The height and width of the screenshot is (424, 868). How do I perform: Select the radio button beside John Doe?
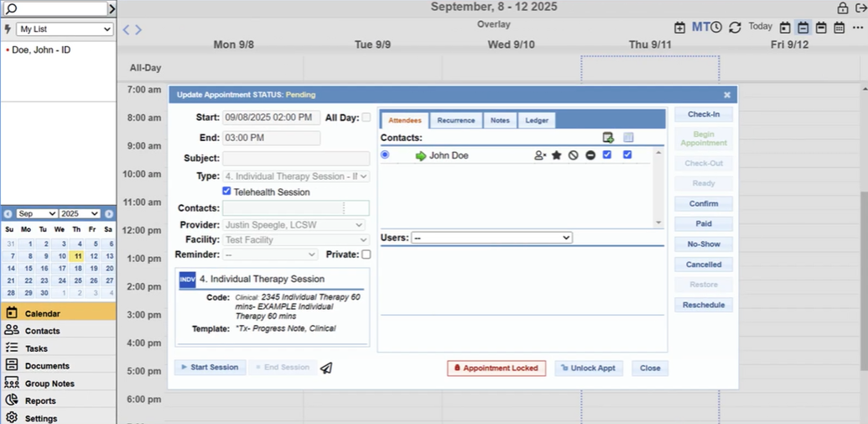pyautogui.click(x=385, y=155)
